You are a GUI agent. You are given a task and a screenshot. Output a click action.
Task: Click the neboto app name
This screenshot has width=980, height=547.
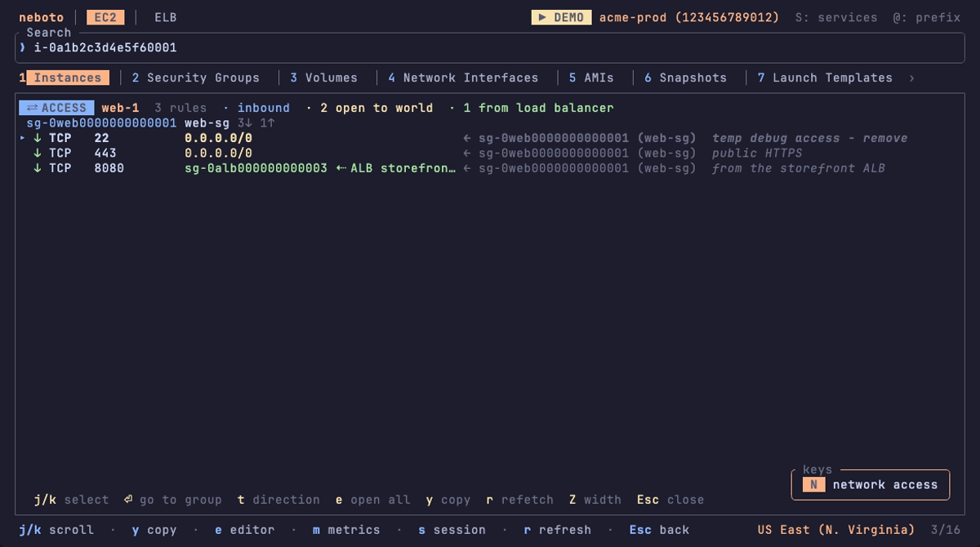[41, 17]
